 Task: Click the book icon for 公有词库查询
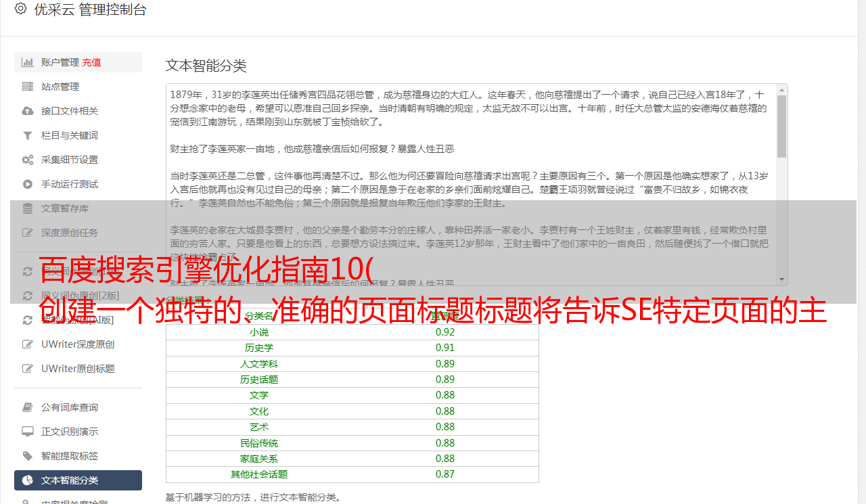click(27, 407)
